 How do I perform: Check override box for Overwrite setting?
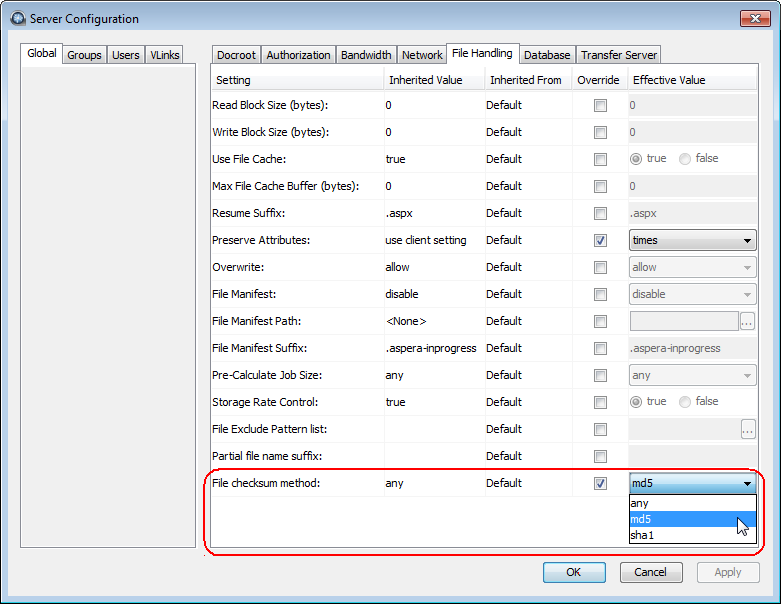pyautogui.click(x=600, y=267)
